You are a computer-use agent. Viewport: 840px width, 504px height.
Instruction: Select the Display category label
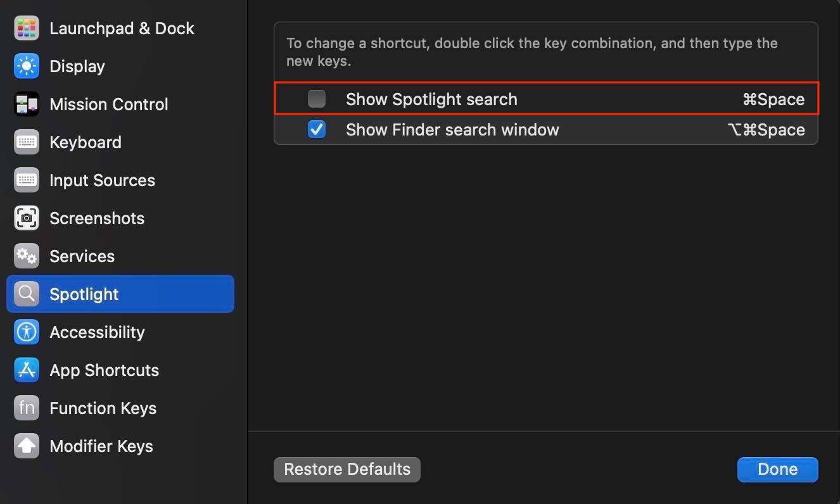(x=77, y=66)
